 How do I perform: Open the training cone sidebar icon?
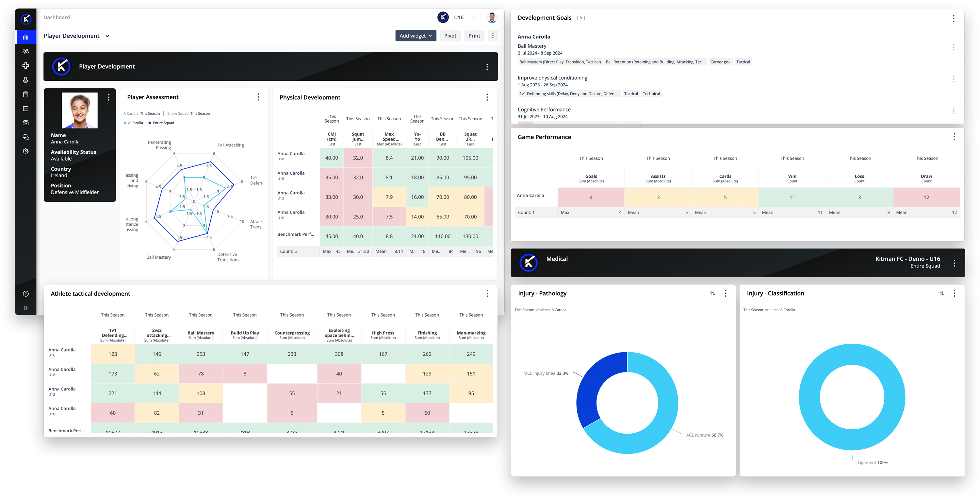click(x=25, y=80)
